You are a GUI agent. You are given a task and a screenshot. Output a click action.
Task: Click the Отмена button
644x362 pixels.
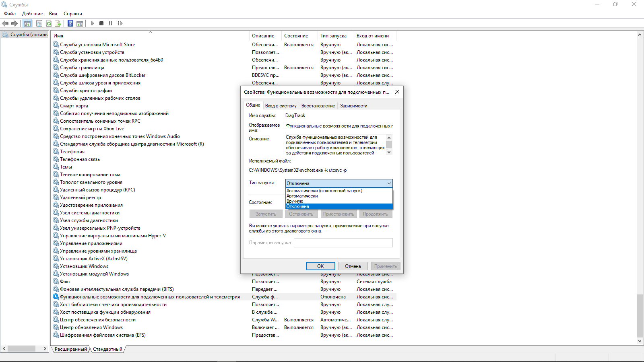(353, 266)
